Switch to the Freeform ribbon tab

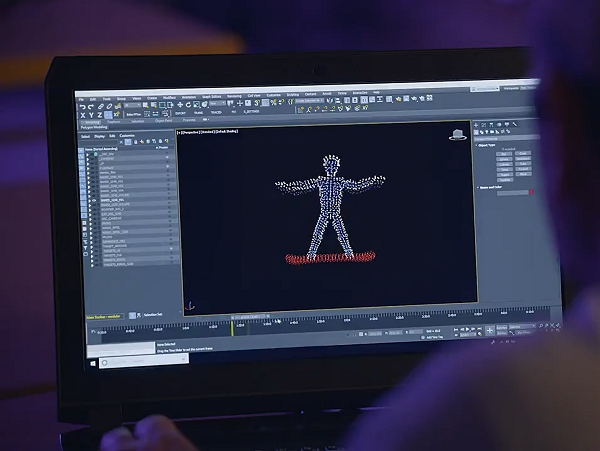click(114, 122)
